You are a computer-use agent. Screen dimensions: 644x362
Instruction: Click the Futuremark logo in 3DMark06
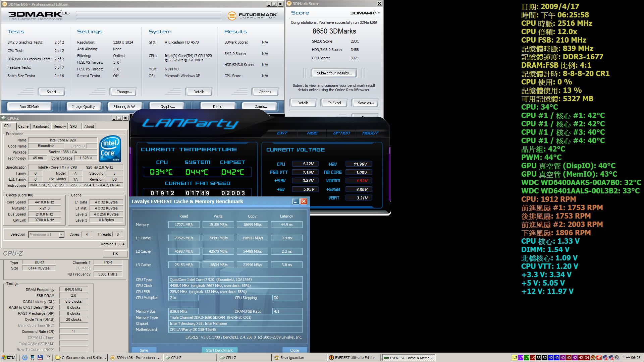[x=252, y=15]
